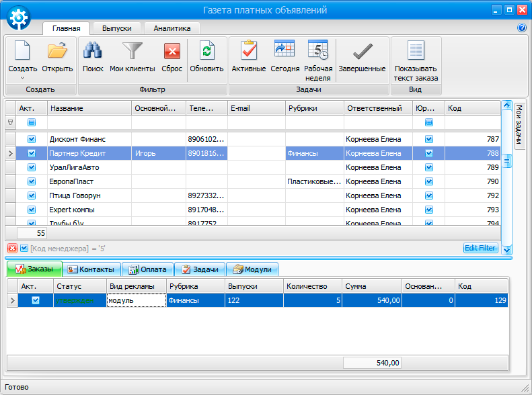Refresh the list with Обновить icon
532x395 pixels.
point(206,52)
